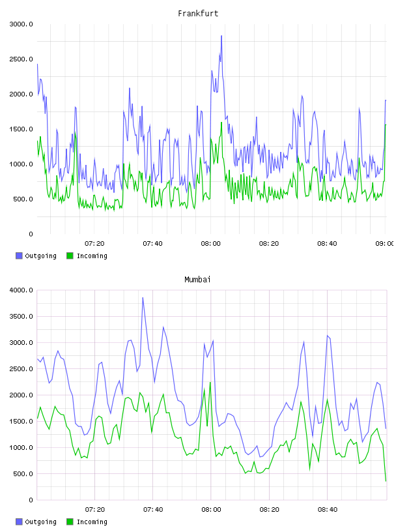Click the 1500.0 y-axis label on Frankfurt
This screenshot has width=396, height=532.
pos(21,129)
